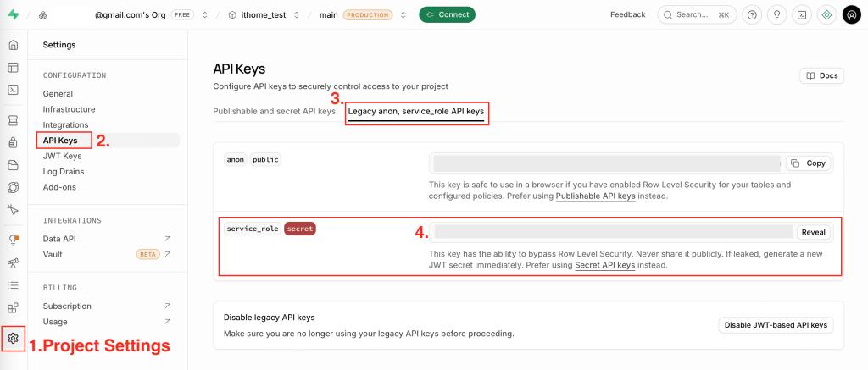Open the Database sidebar icon

click(14, 120)
